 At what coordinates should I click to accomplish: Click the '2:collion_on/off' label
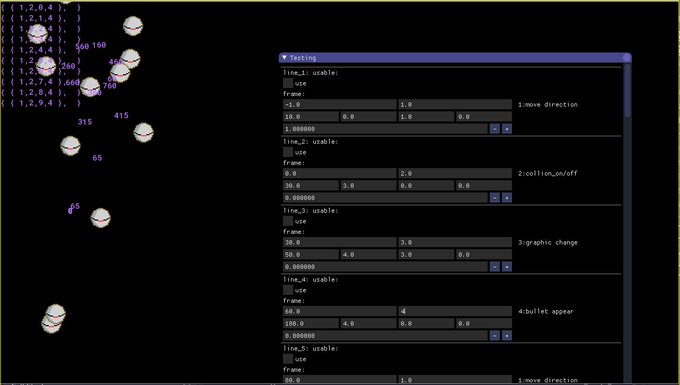point(548,173)
